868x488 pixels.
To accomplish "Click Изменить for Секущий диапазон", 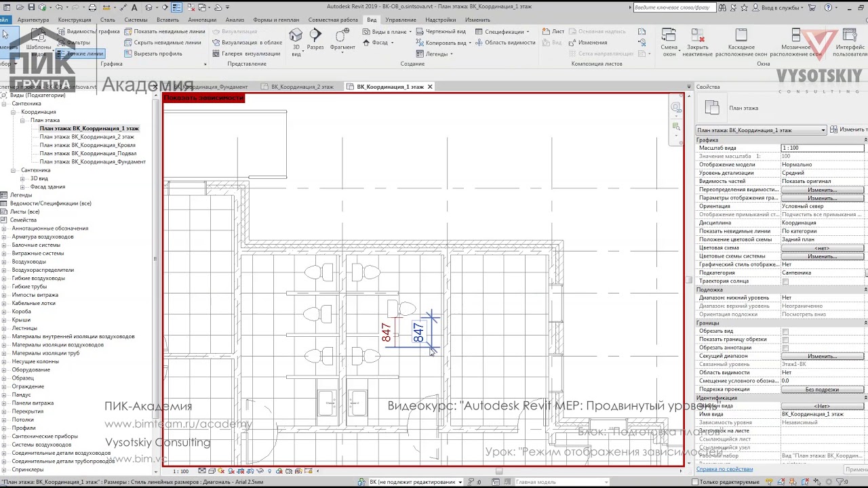I will tap(823, 356).
